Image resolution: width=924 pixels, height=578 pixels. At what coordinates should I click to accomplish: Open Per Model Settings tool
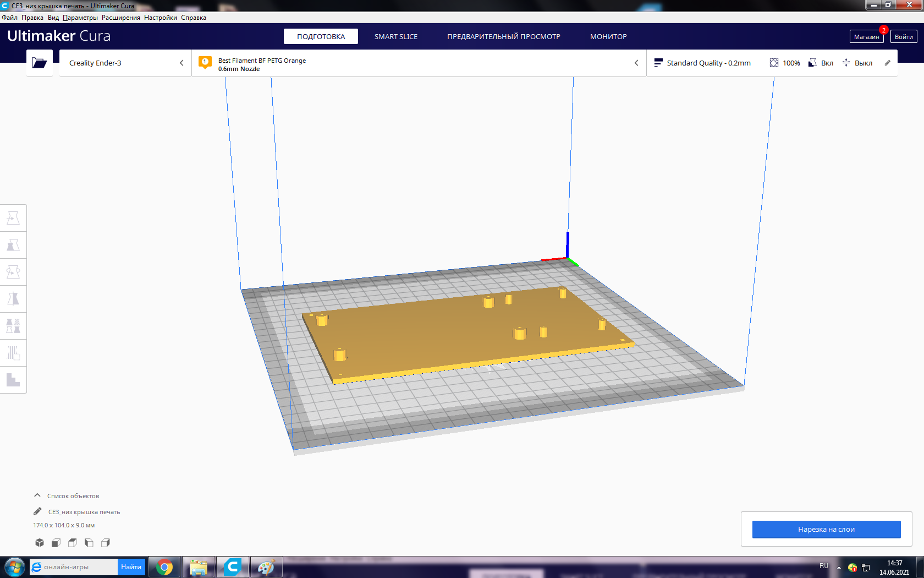[x=13, y=326]
